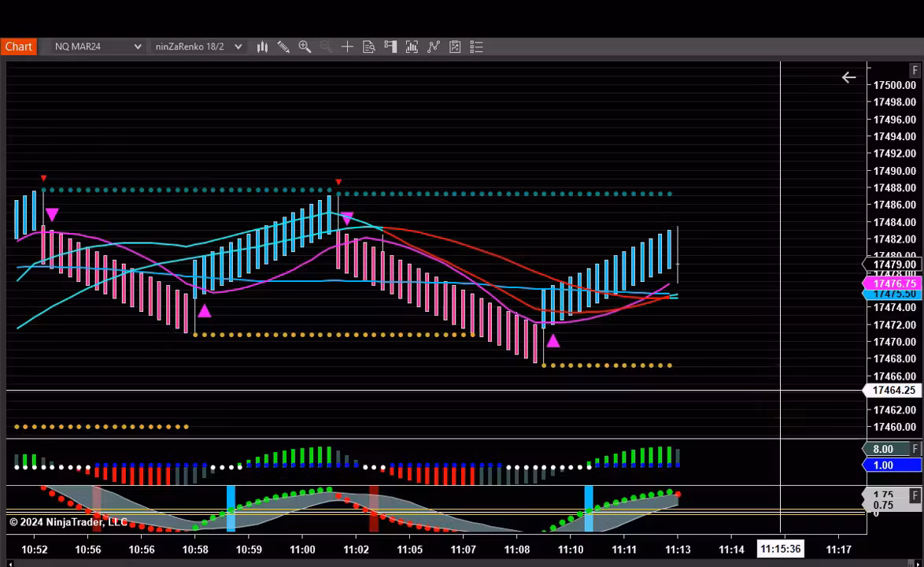
Task: Open the chart properties icon
Action: click(x=455, y=46)
